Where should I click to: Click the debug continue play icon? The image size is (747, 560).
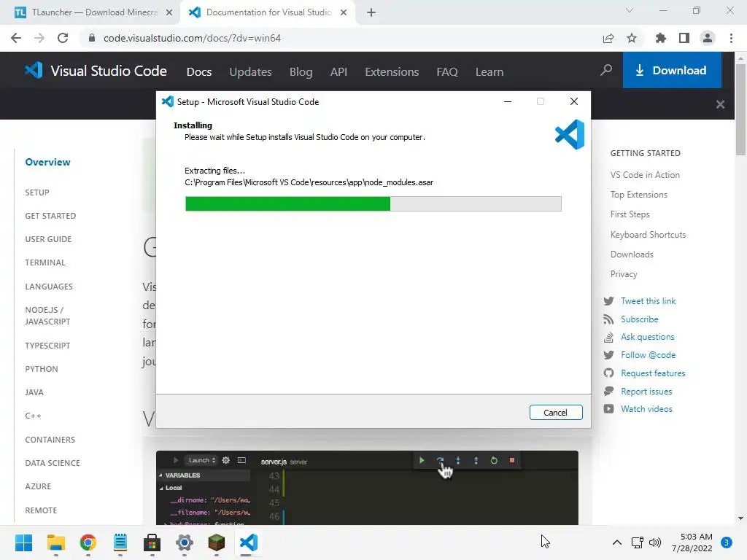[422, 460]
